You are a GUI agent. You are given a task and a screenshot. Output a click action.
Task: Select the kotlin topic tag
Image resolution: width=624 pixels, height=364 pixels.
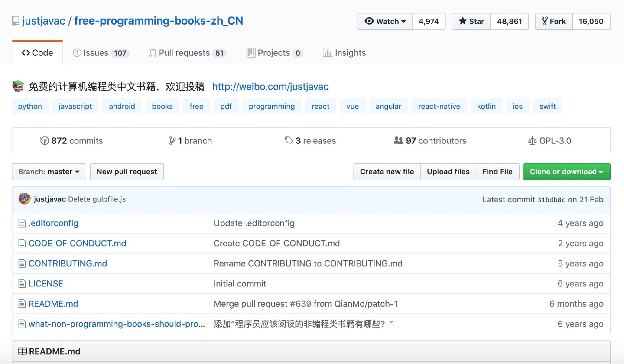click(486, 107)
